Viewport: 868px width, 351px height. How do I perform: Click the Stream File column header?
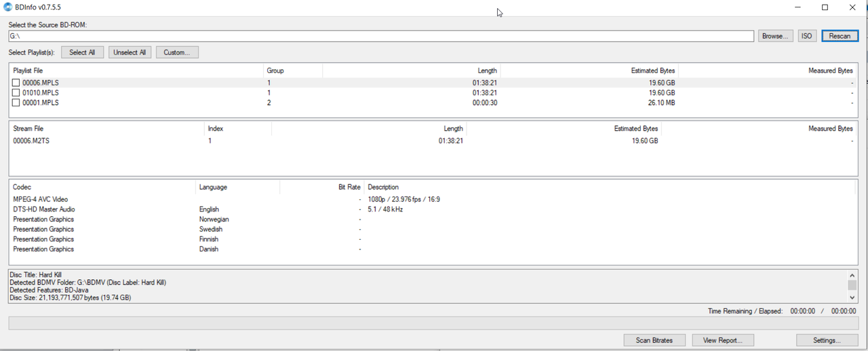point(106,128)
